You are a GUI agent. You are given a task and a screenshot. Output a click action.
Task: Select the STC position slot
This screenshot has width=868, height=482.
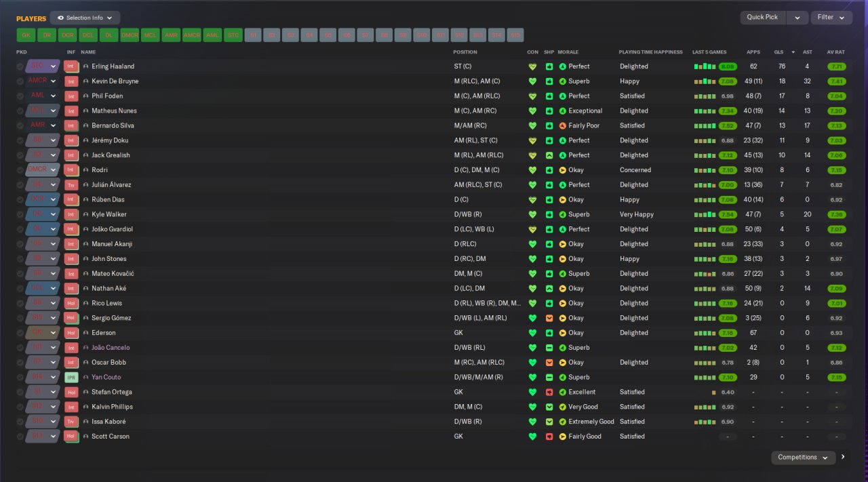(x=233, y=35)
